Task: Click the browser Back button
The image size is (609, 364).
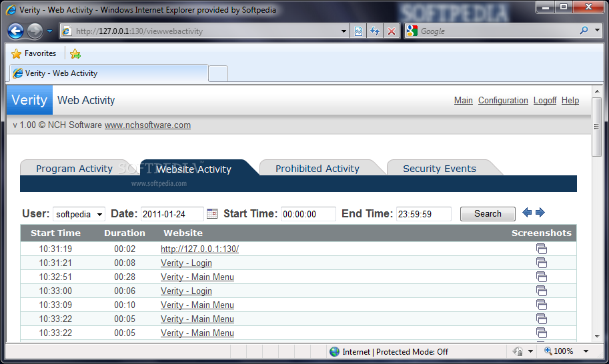Action: (15, 31)
